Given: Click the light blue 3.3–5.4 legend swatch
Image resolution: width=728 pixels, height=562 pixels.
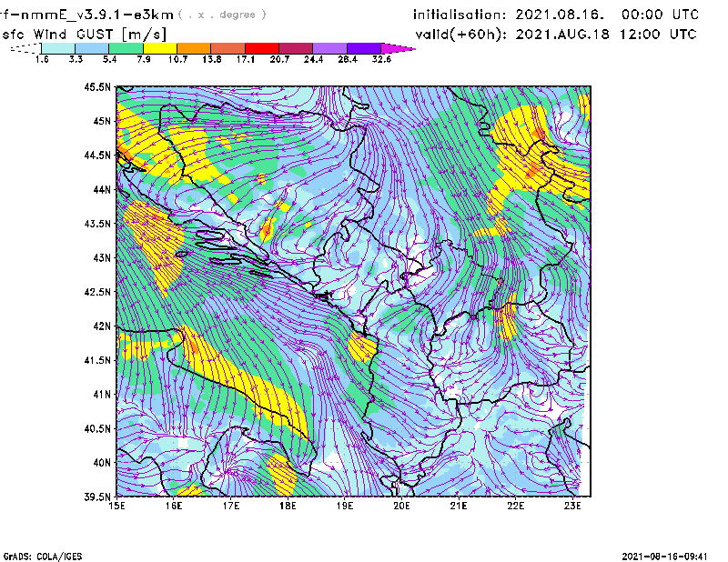Looking at the screenshot, I should 92,48.
